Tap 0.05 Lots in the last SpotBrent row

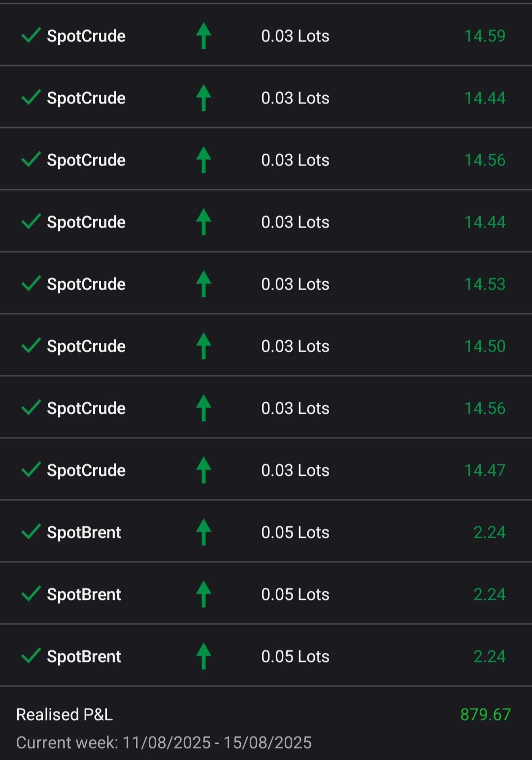295,657
